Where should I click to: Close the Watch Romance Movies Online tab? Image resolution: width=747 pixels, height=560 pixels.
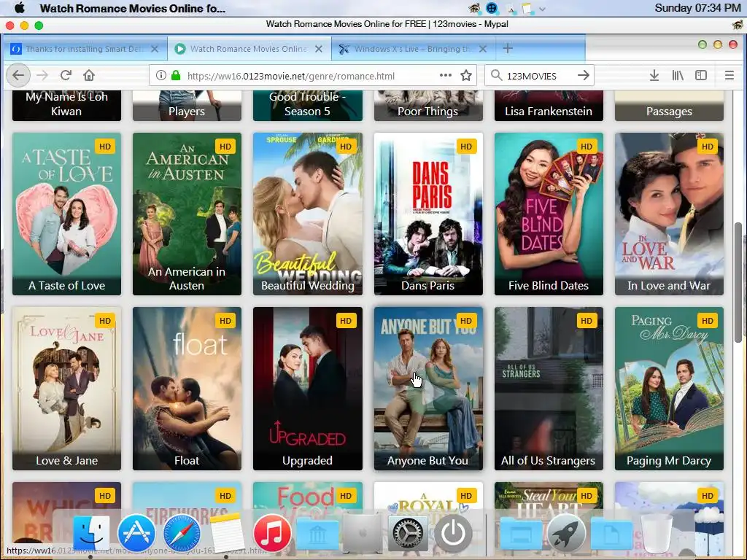coord(319,49)
